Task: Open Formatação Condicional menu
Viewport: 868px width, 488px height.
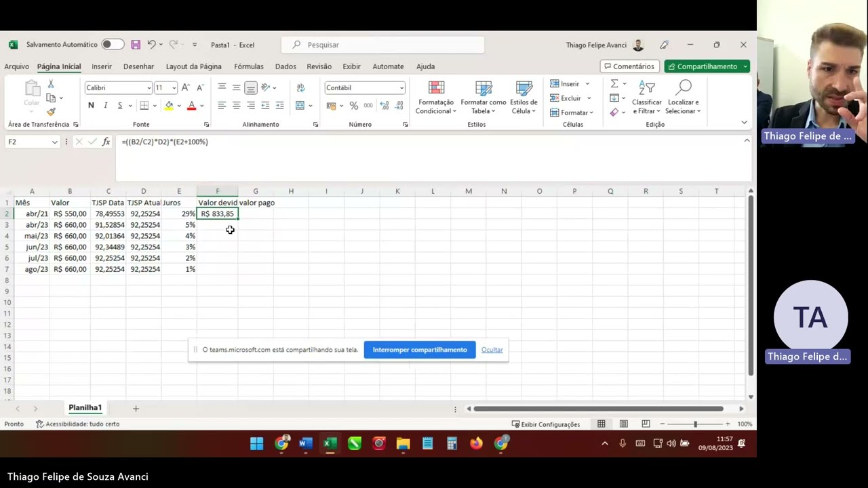Action: coord(436,98)
